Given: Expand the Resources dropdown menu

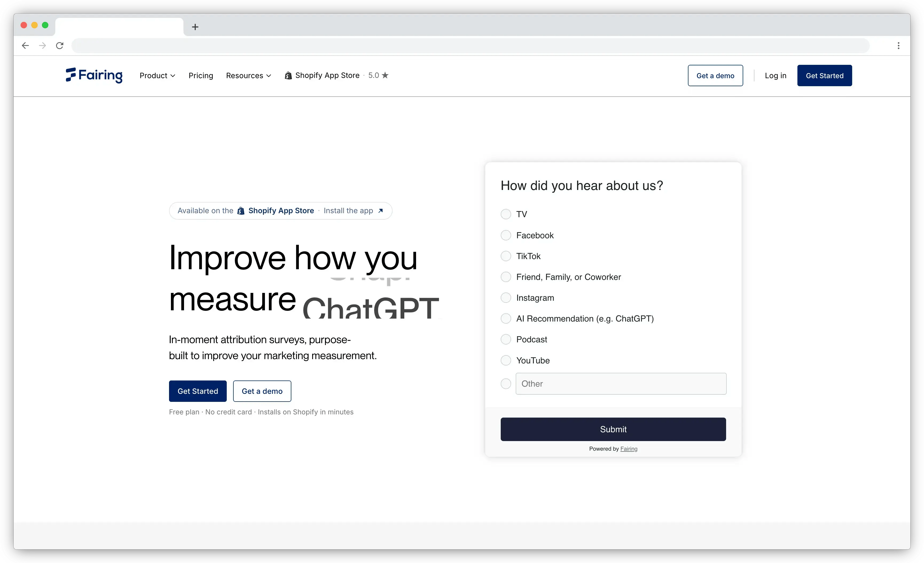Looking at the screenshot, I should point(248,76).
